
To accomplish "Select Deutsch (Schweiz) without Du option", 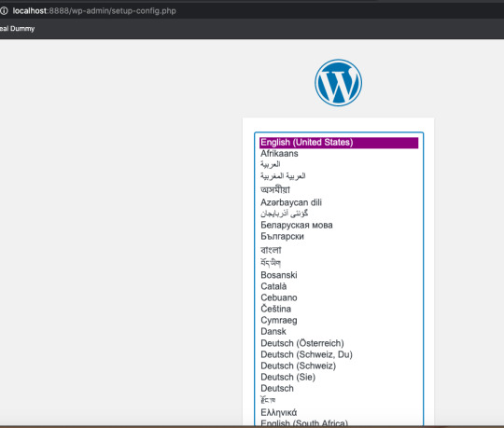I will [339, 366].
